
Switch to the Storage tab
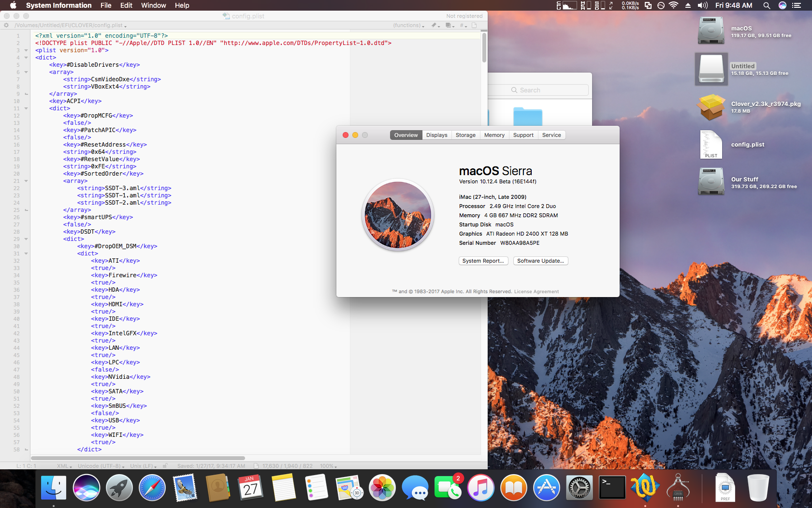click(465, 135)
